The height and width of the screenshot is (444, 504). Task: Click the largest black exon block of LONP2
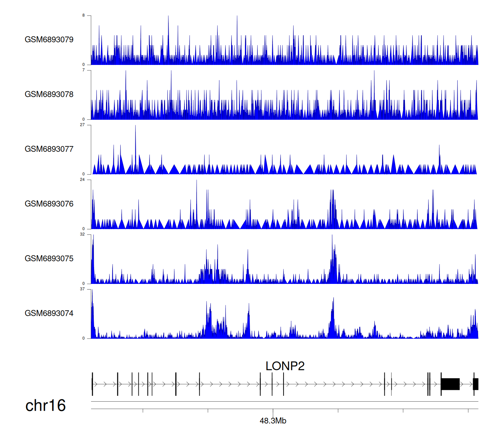pyautogui.click(x=450, y=384)
